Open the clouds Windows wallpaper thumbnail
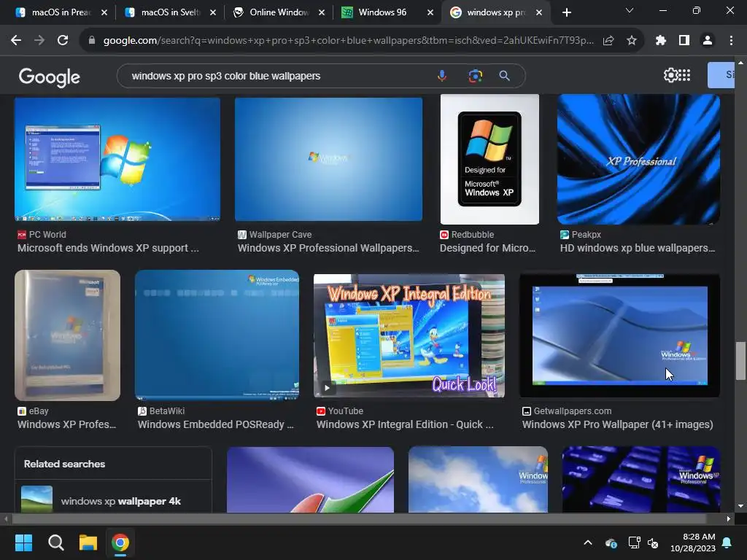 coord(478,480)
